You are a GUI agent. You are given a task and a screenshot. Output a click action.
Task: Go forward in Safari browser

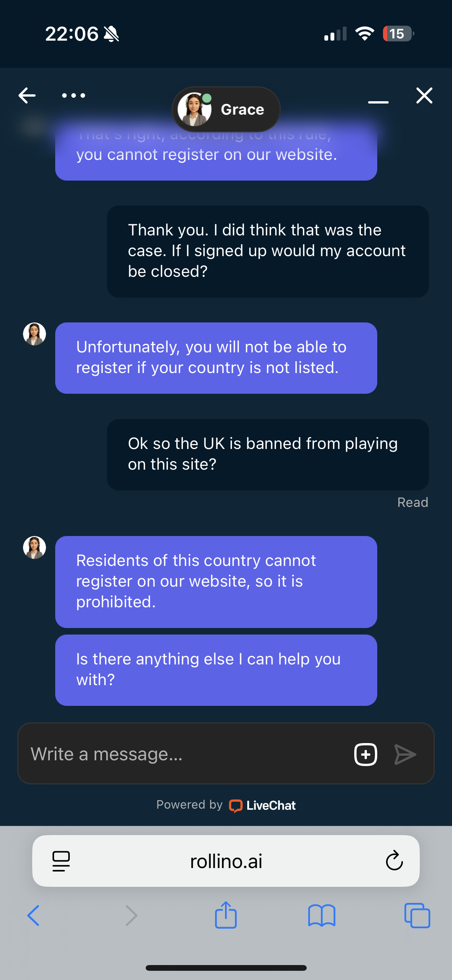131,916
